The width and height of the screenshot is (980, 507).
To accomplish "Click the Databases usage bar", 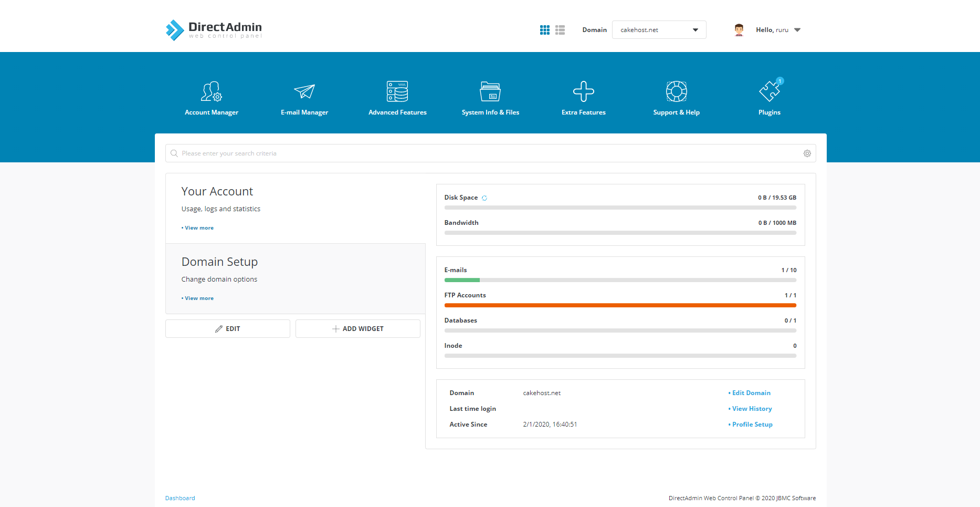I will [x=620, y=330].
